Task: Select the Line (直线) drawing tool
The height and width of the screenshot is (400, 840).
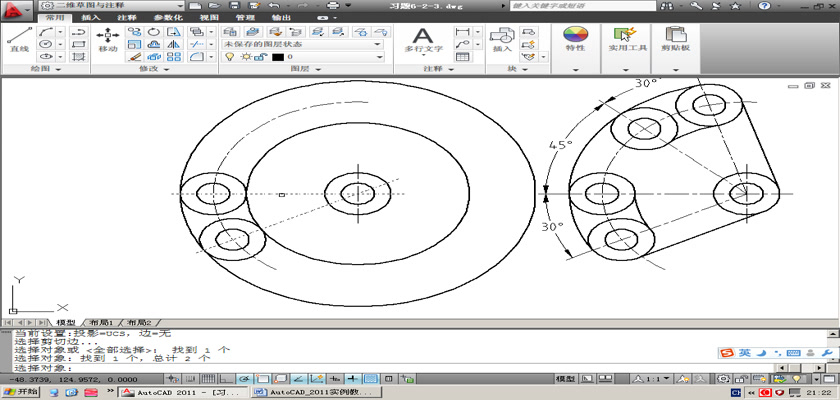Action: 18,38
